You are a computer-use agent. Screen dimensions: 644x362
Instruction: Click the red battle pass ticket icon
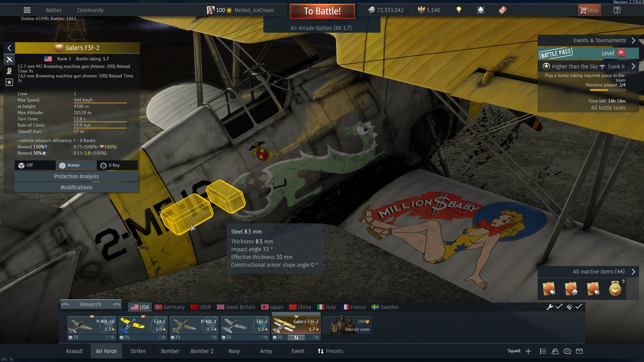point(502,10)
